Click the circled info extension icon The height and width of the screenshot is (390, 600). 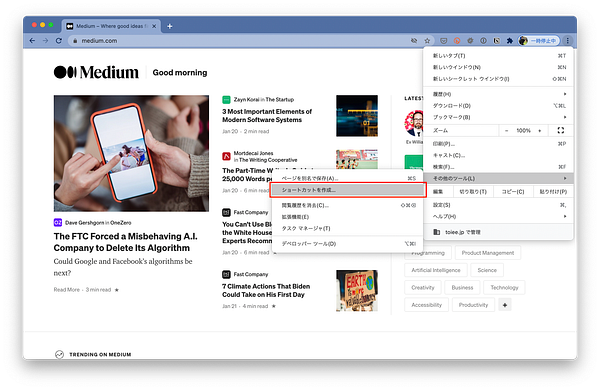click(483, 41)
